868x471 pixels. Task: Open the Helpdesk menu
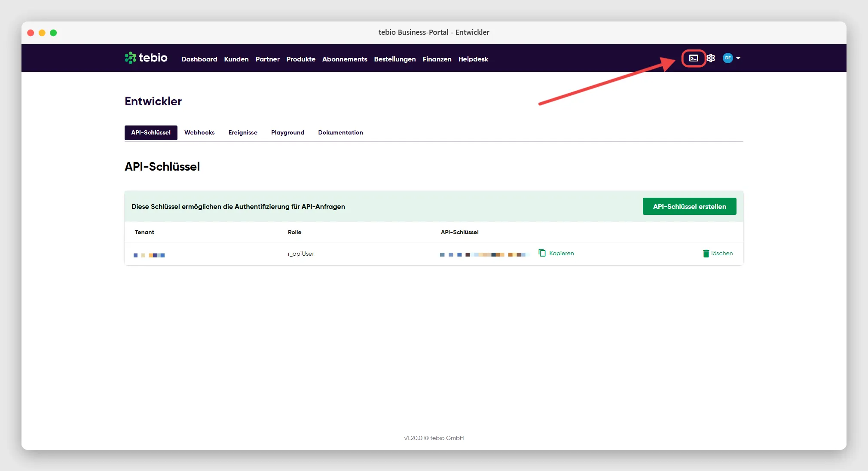coord(473,59)
